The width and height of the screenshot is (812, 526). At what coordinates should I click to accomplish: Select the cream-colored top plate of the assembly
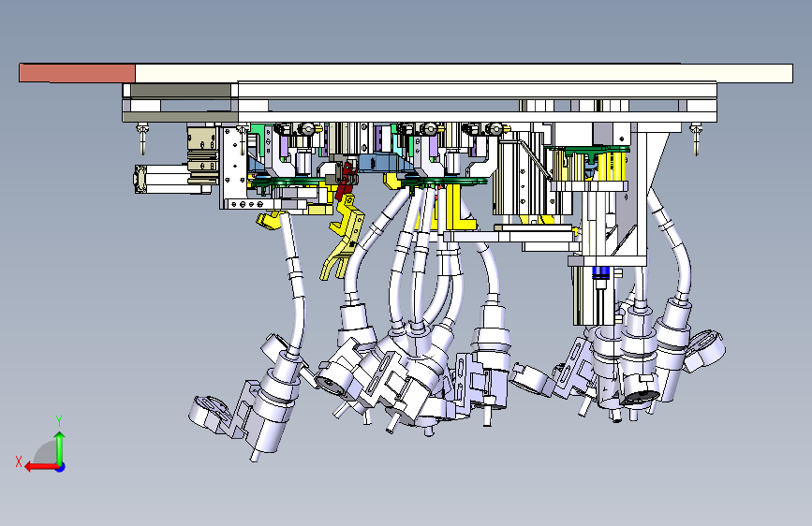[x=464, y=73]
